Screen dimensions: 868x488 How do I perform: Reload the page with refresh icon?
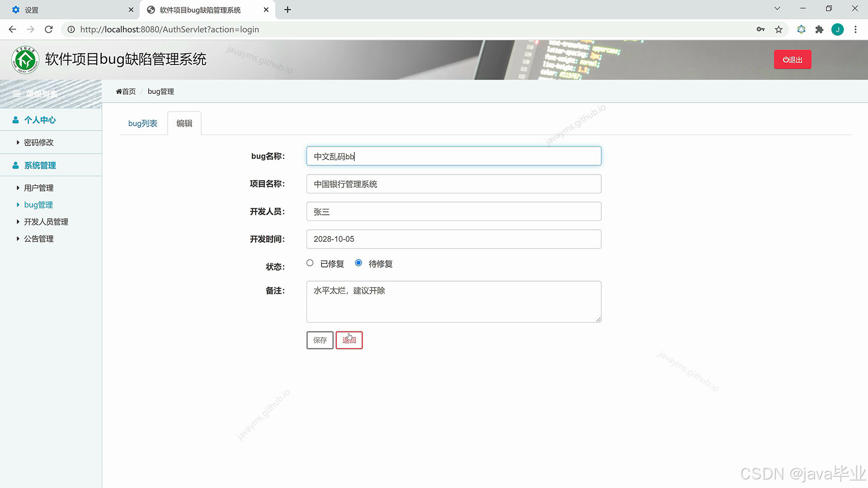[49, 29]
